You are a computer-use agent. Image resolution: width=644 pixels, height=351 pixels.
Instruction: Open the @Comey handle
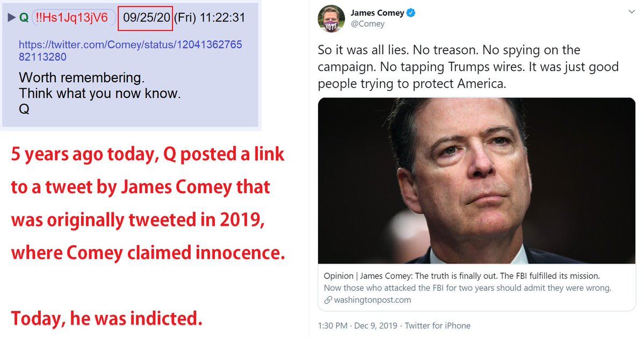tap(367, 24)
